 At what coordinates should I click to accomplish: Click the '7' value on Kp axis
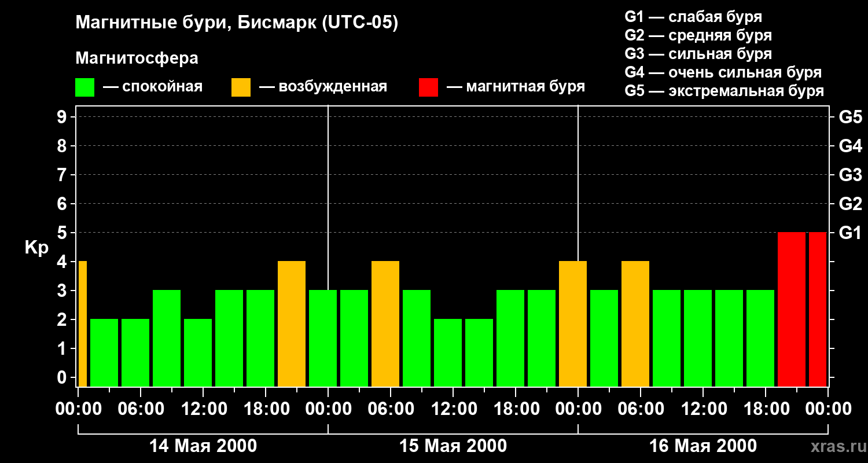pos(62,175)
